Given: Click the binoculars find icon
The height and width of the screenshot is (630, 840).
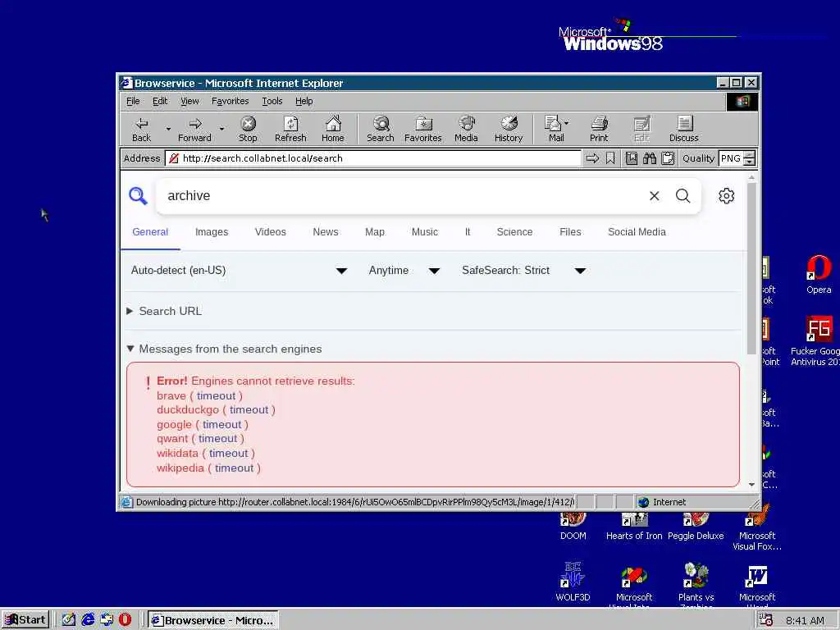Looking at the screenshot, I should tap(650, 158).
